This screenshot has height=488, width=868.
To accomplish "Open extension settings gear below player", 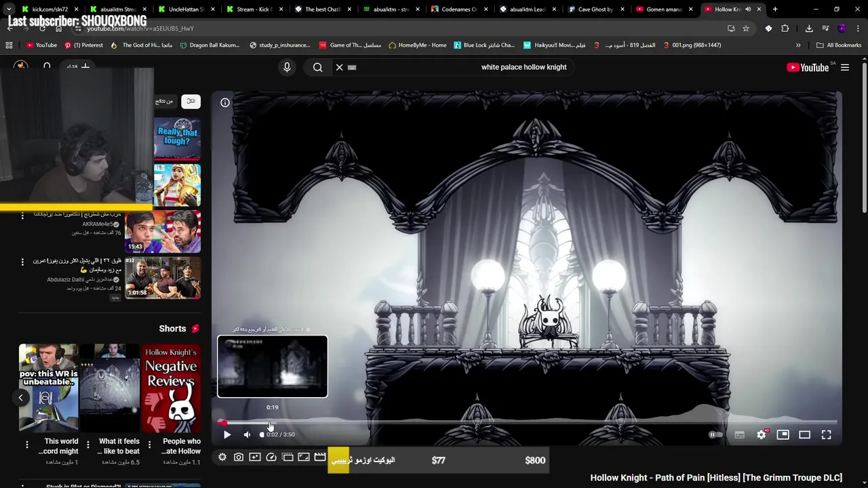I will point(222,457).
